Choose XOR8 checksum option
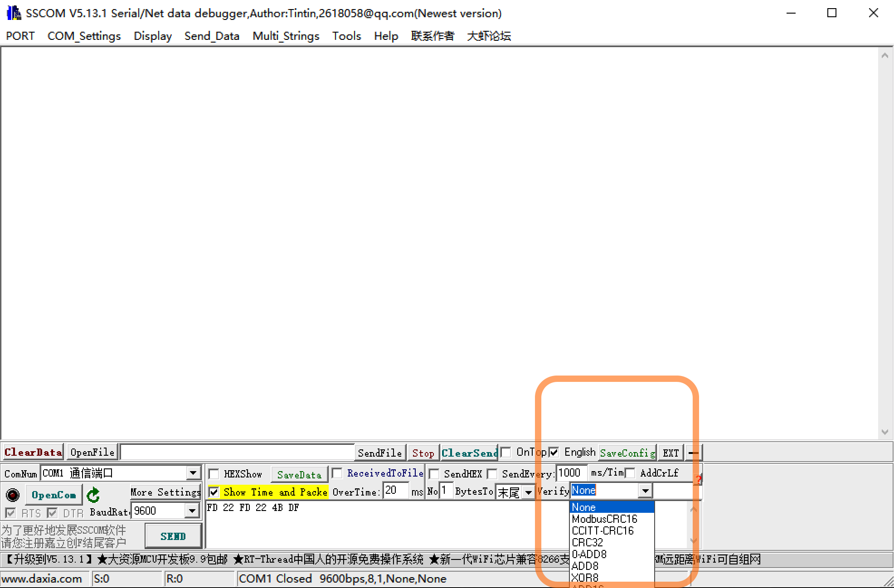 (x=612, y=578)
